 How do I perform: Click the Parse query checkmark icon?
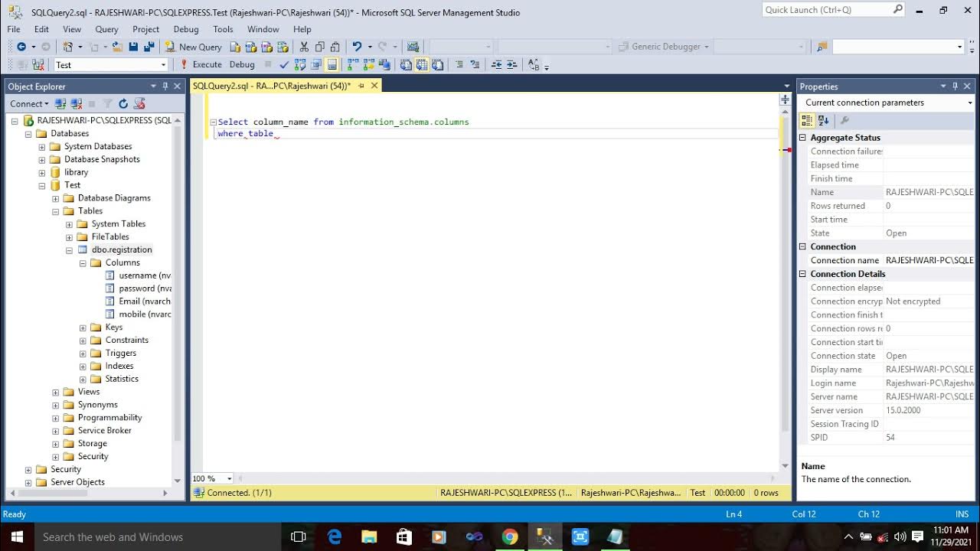pyautogui.click(x=284, y=65)
